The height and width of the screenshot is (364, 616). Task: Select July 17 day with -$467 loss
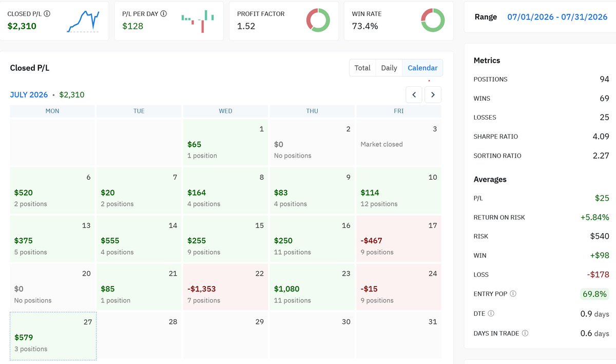399,239
